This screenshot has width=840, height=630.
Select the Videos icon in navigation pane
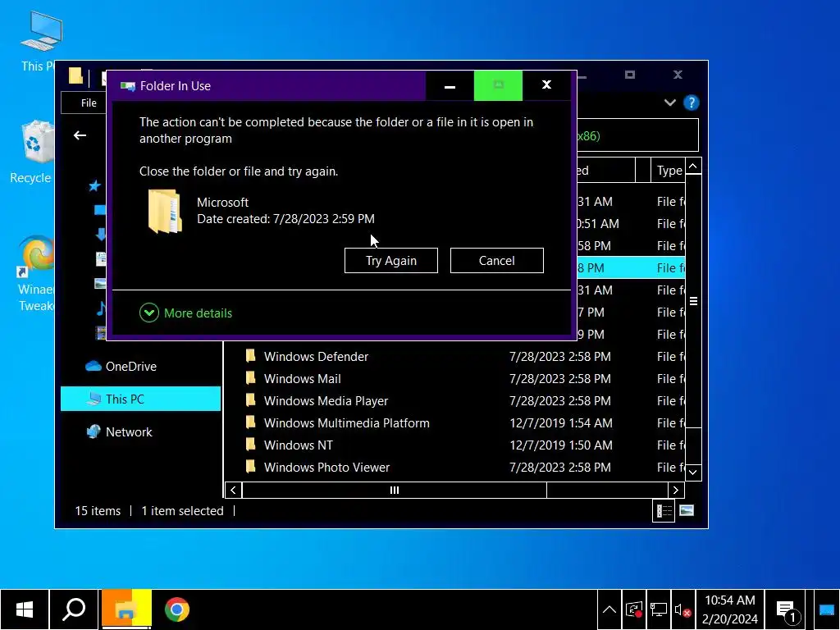pyautogui.click(x=101, y=333)
